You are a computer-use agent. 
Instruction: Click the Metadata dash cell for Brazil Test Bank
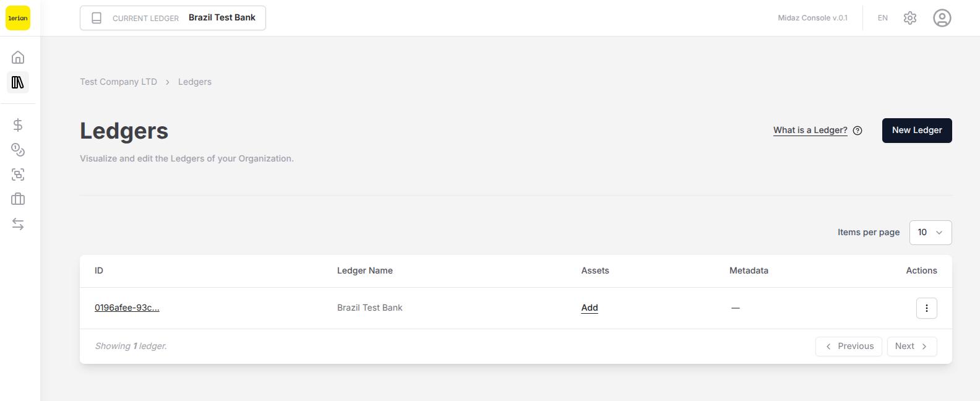click(x=735, y=308)
